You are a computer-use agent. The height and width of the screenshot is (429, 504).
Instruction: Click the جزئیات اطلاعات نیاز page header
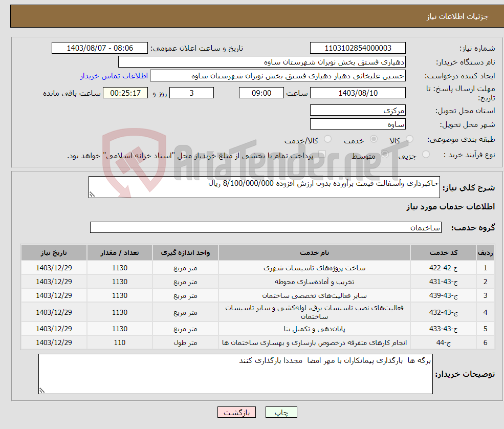457,16
